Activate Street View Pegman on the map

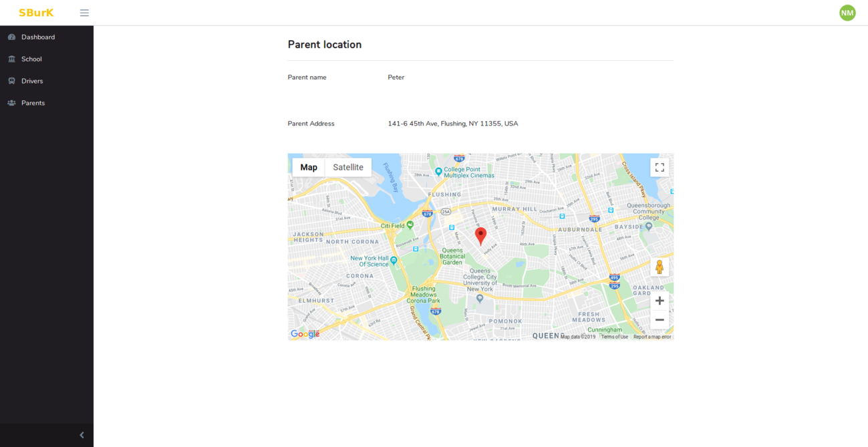(660, 267)
